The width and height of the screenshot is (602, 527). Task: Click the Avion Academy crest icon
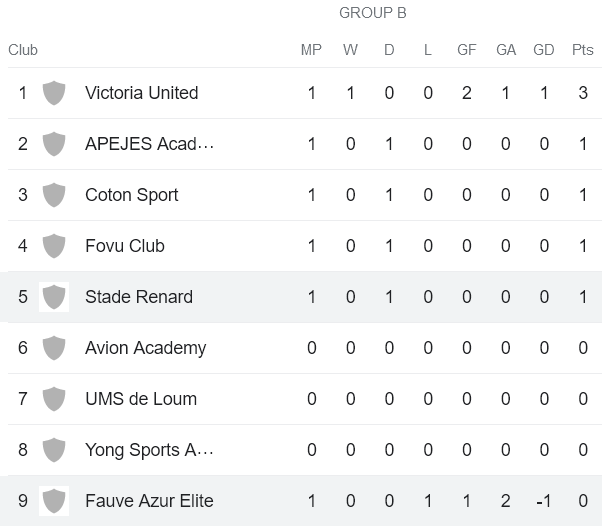click(x=54, y=348)
